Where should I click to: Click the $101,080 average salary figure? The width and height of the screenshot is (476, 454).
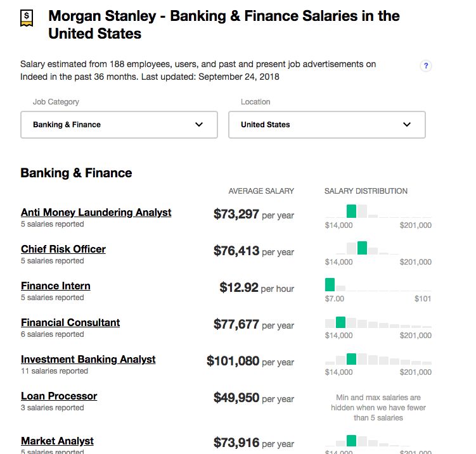click(233, 361)
